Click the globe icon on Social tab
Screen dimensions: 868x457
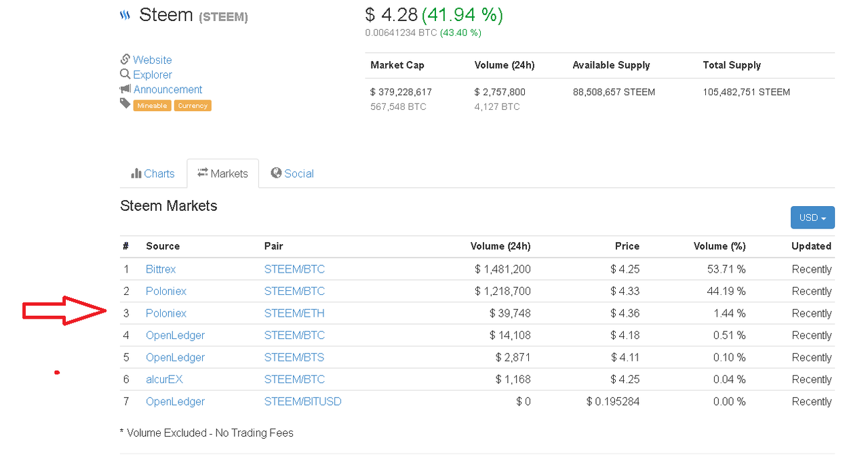(276, 173)
